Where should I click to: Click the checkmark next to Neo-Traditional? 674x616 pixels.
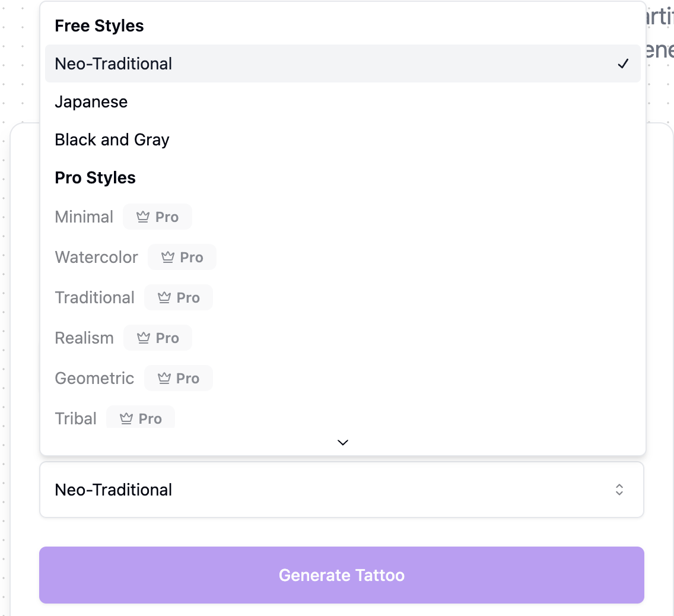click(x=624, y=63)
